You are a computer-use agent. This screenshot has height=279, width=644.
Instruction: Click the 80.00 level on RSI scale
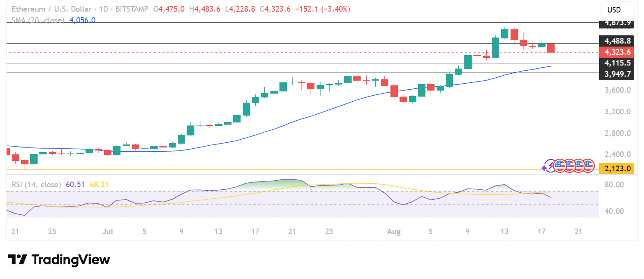pyautogui.click(x=614, y=185)
